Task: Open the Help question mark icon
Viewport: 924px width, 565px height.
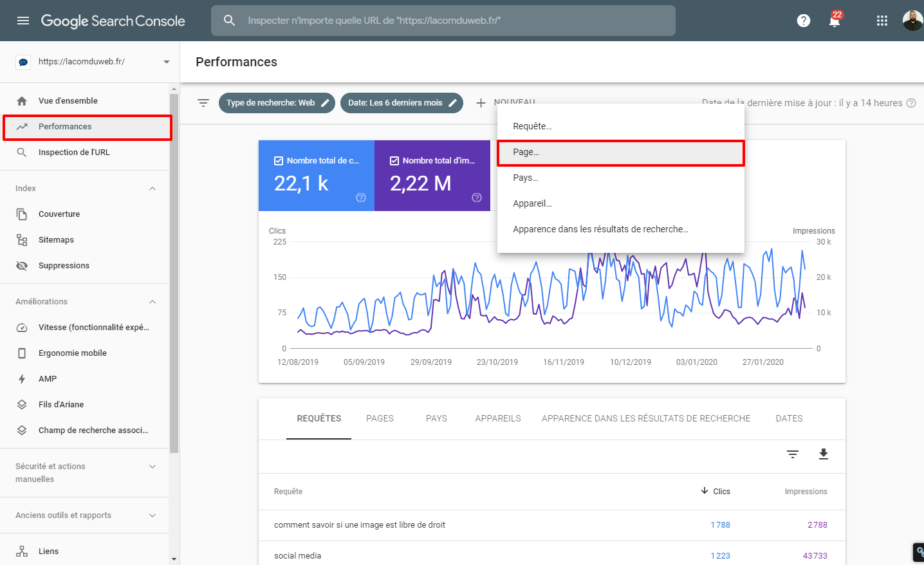Action: 804,21
